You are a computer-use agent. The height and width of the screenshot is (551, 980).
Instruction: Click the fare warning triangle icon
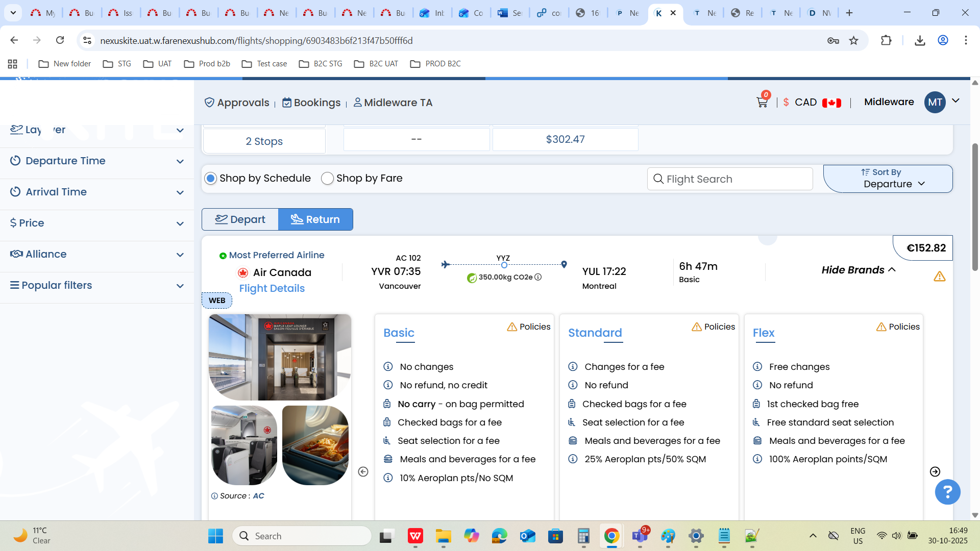click(x=939, y=277)
